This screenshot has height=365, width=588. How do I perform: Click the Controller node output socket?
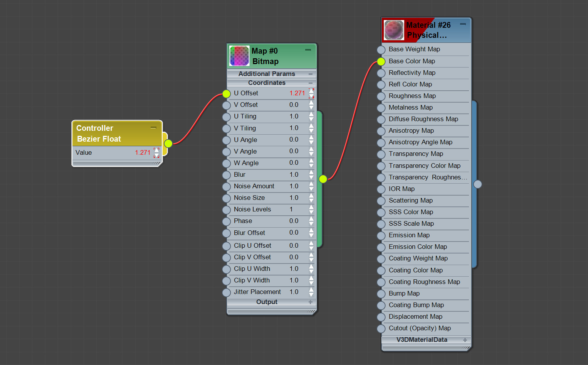click(168, 144)
